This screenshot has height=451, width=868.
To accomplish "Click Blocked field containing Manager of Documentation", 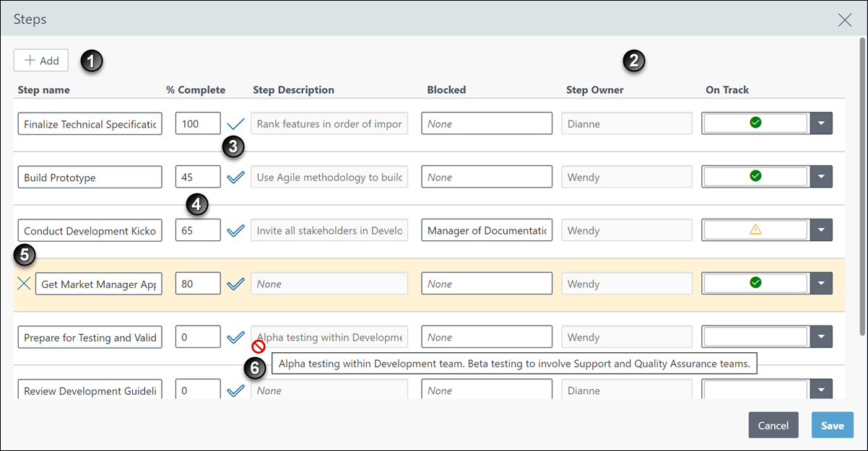I will (487, 231).
